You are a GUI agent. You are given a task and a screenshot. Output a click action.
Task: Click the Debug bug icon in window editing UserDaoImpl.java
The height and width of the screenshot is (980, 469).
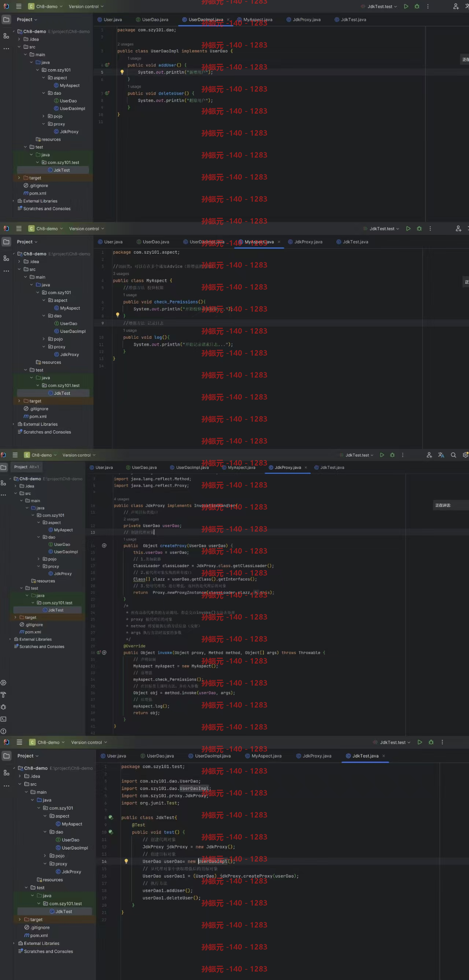coord(417,7)
